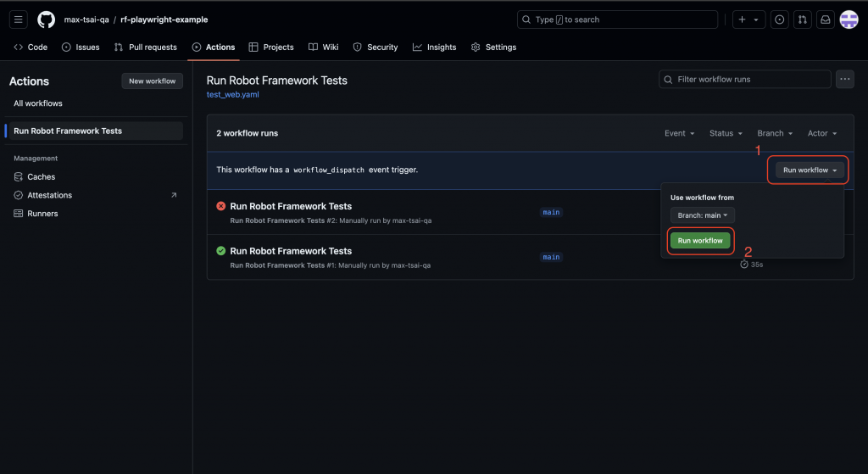Click the green Run workflow button
This screenshot has width=868, height=474.
coord(700,240)
